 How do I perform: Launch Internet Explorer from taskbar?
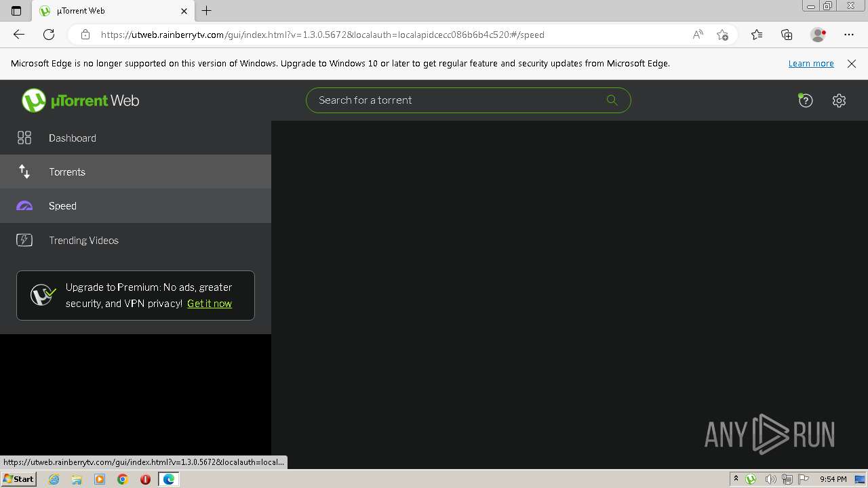pyautogui.click(x=54, y=479)
